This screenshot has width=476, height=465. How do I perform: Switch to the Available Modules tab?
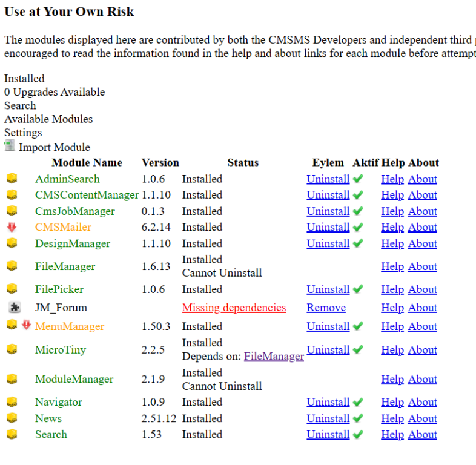(48, 119)
